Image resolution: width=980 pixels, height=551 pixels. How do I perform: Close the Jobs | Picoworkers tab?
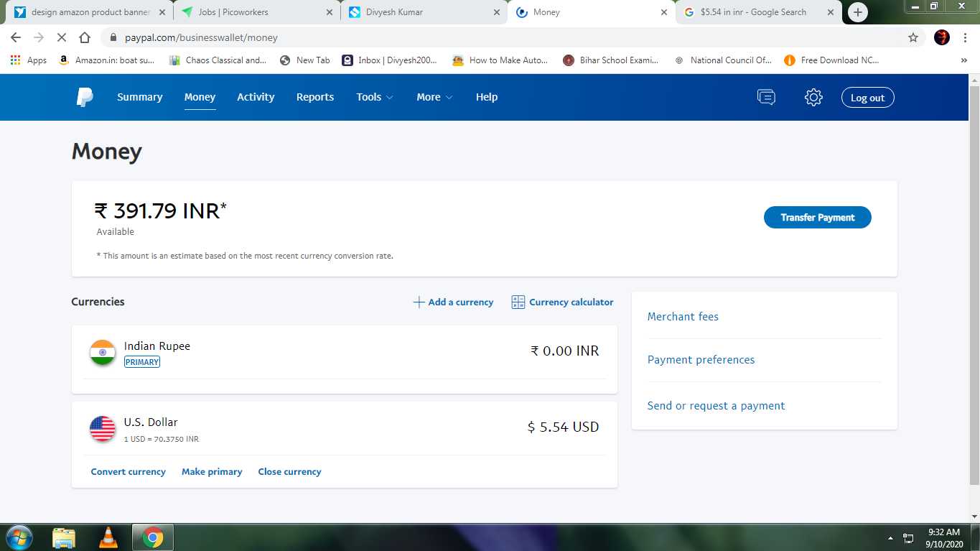[330, 12]
